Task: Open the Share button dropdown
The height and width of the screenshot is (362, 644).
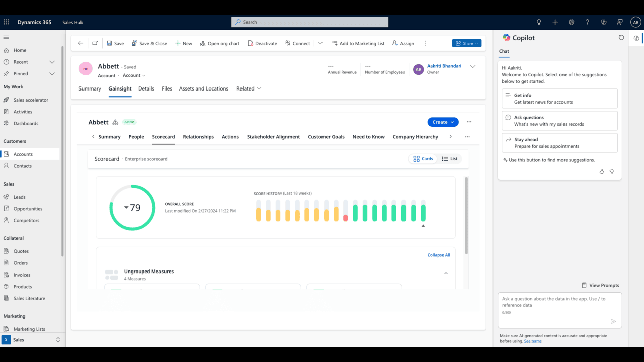Action: pos(467,43)
